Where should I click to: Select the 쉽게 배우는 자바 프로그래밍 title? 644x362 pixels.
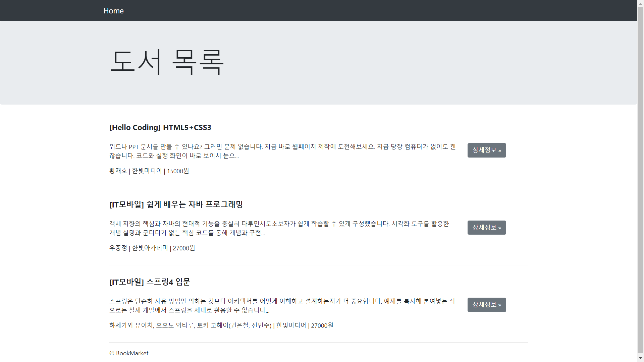point(176,204)
